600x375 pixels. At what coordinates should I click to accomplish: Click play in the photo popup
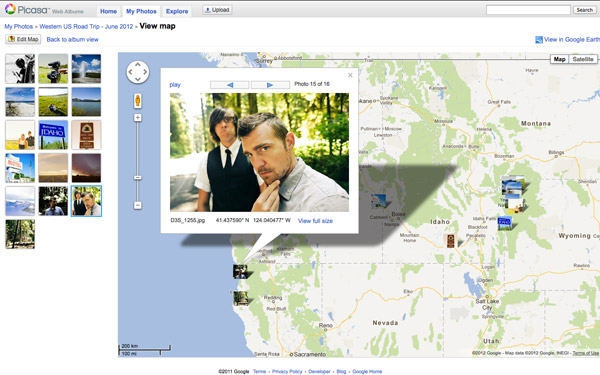[175, 85]
